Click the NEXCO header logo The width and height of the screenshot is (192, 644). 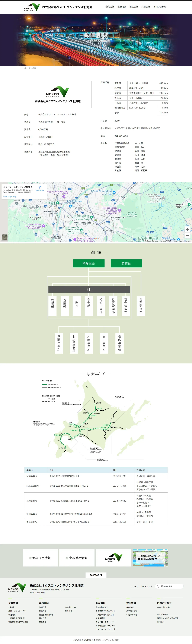click(32, 7)
